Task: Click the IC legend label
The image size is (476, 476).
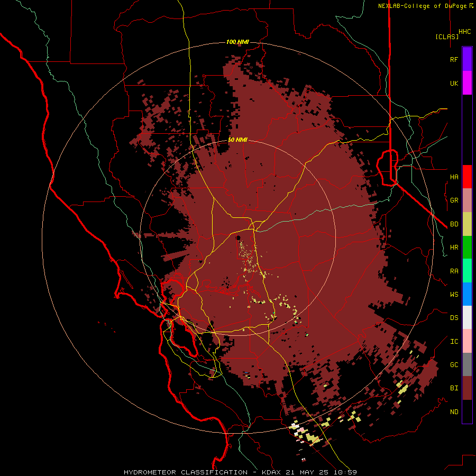Action: pos(454,341)
